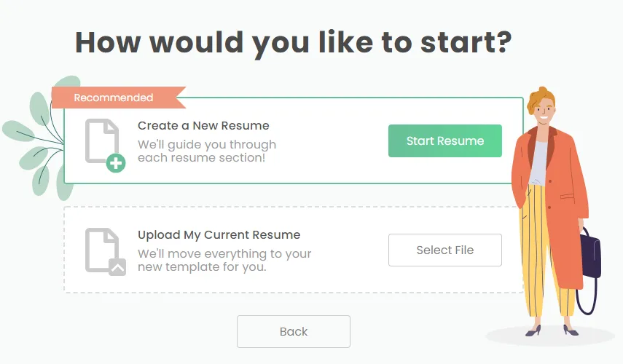Viewport: 623px width, 364px height.
Task: Select the dashed-border upload resume card
Action: [x=294, y=250]
